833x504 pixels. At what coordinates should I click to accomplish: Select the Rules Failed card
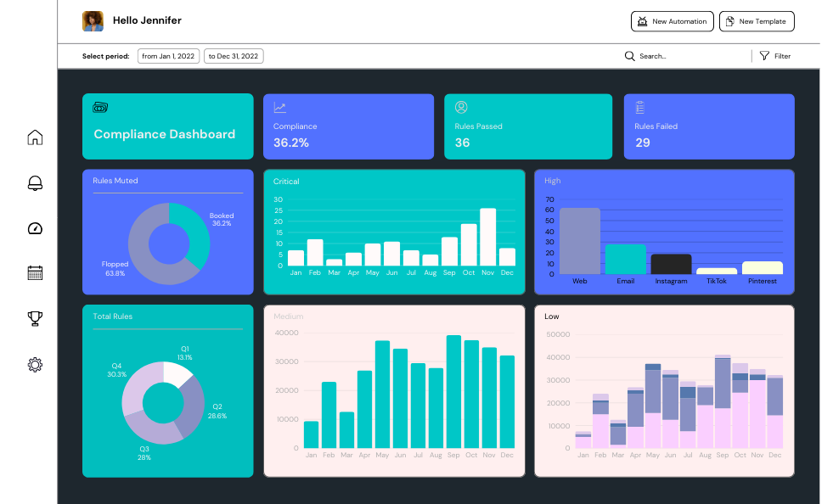(709, 126)
